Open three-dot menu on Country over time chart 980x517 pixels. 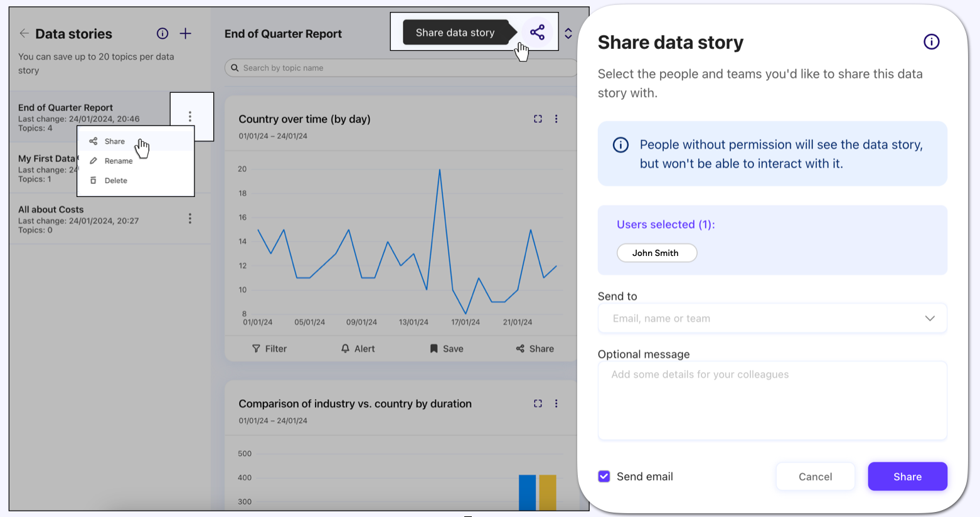(x=556, y=119)
